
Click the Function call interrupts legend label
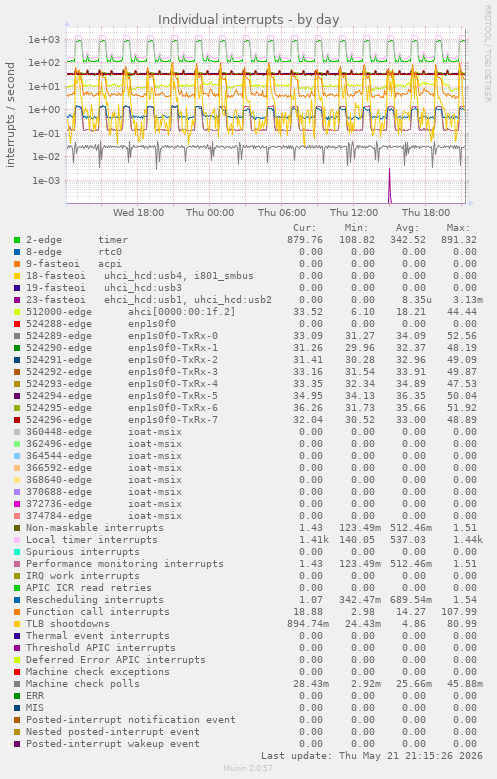click(97, 612)
